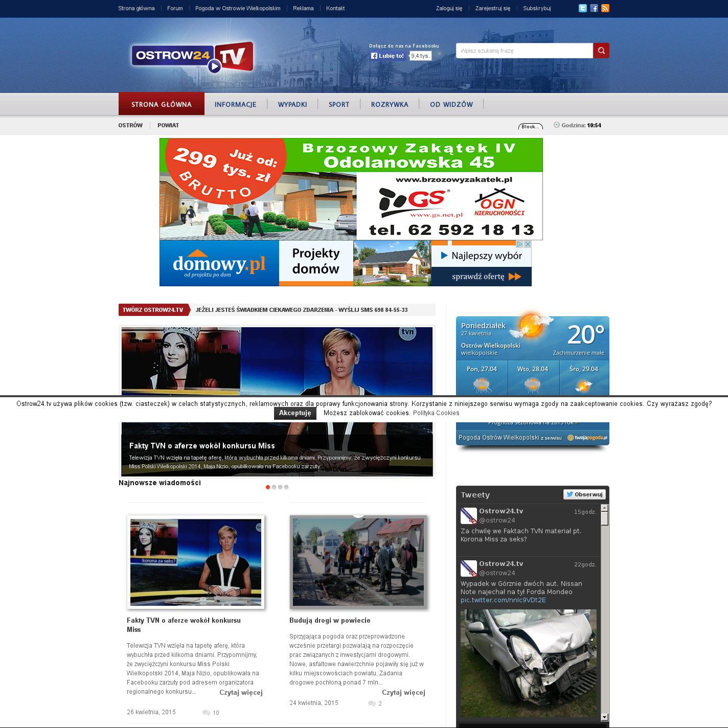This screenshot has width=728, height=728.
Task: Click the AdChoices icon on domowy.pl ad
Action: click(519, 244)
